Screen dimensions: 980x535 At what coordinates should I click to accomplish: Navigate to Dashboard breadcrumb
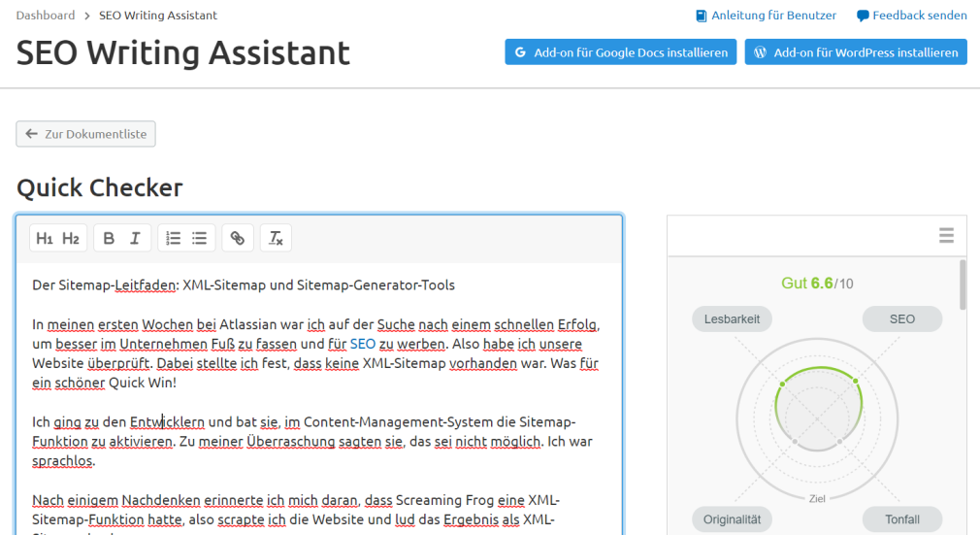click(x=45, y=15)
